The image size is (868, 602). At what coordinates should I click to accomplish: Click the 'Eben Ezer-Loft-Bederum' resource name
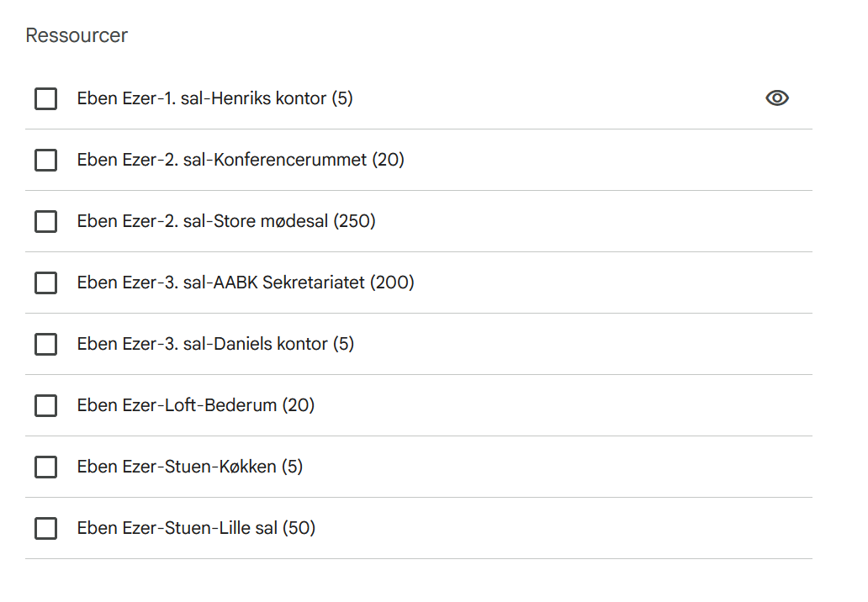(177, 405)
